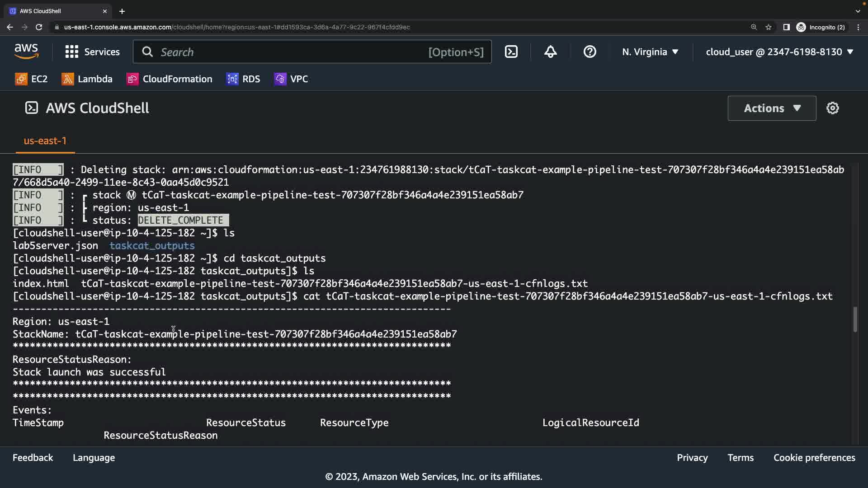The height and width of the screenshot is (488, 868).
Task: Open the RDS favorites shortcut
Action: pos(243,79)
